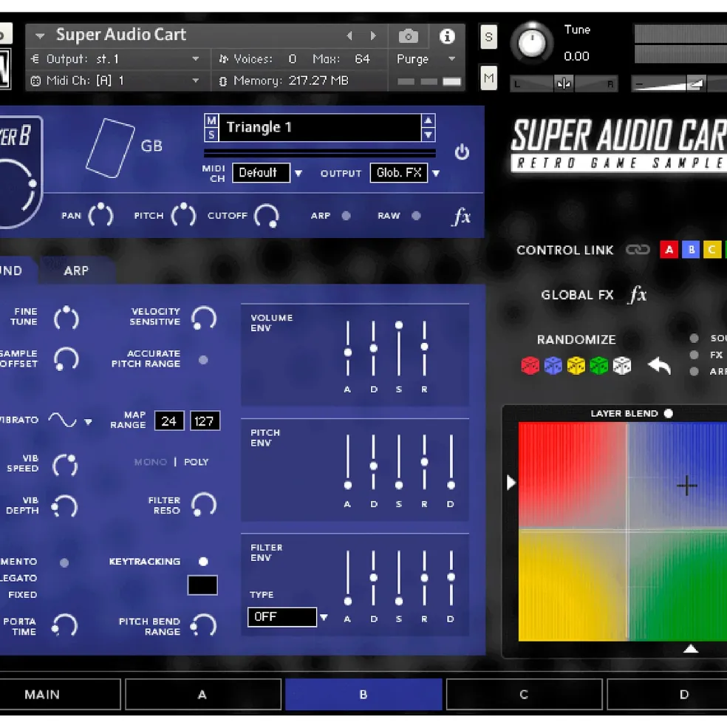
Task: Click the Pan knob
Action: [x=100, y=215]
